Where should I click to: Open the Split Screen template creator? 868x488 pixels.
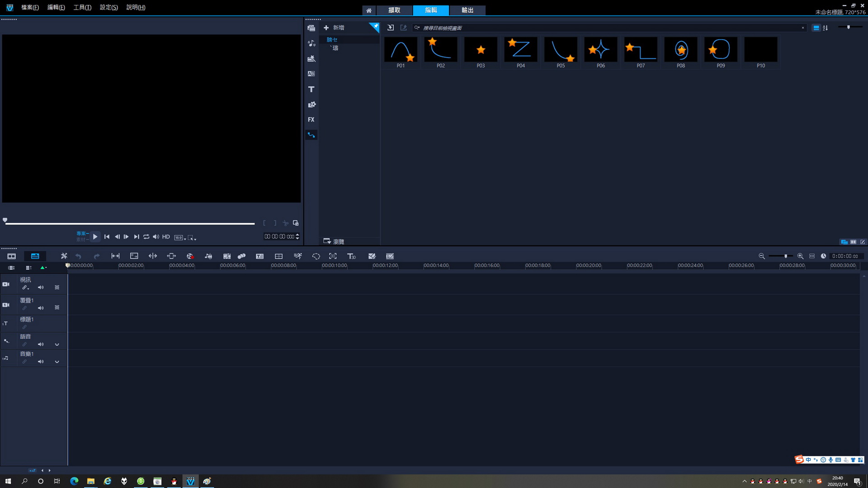278,256
